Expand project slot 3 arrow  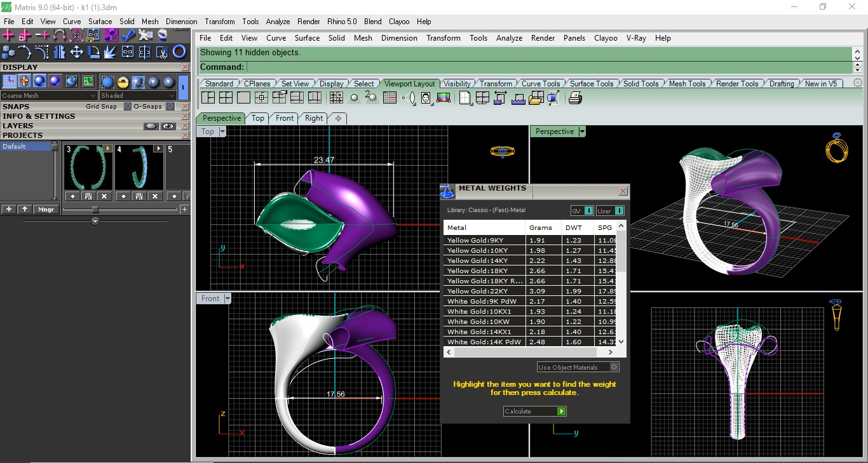tap(108, 149)
